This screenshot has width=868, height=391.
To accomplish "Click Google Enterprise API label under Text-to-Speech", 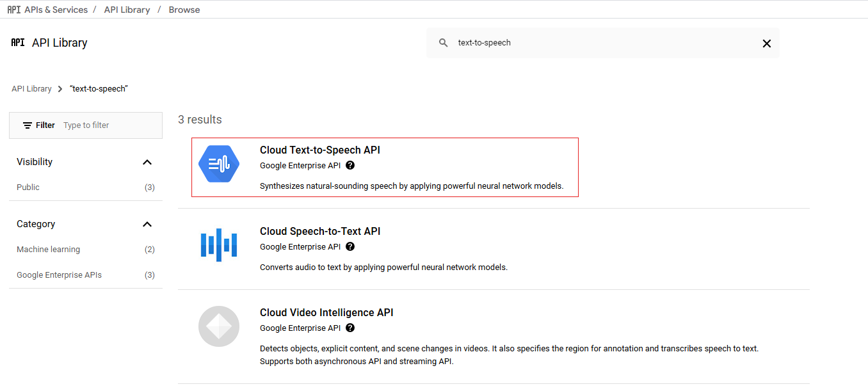I will coord(300,166).
